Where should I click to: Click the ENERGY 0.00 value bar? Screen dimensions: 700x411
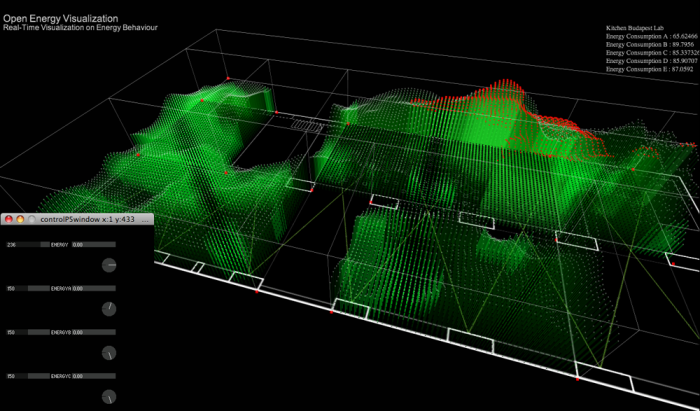[x=95, y=243]
